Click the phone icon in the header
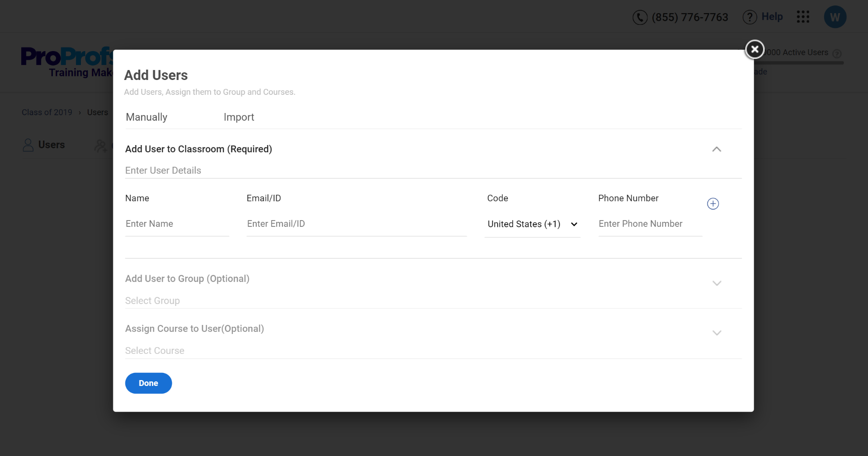Screen dimensions: 868x456 click(x=640, y=17)
